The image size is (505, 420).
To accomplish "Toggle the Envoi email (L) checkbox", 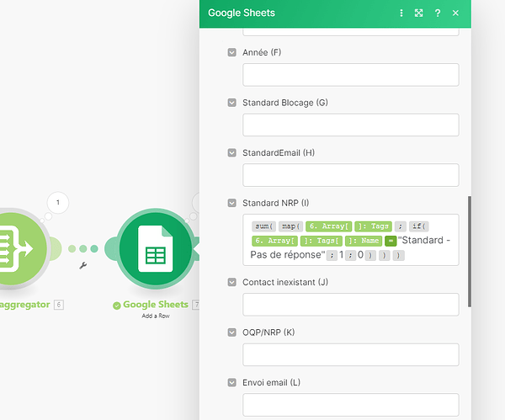I will 232,382.
